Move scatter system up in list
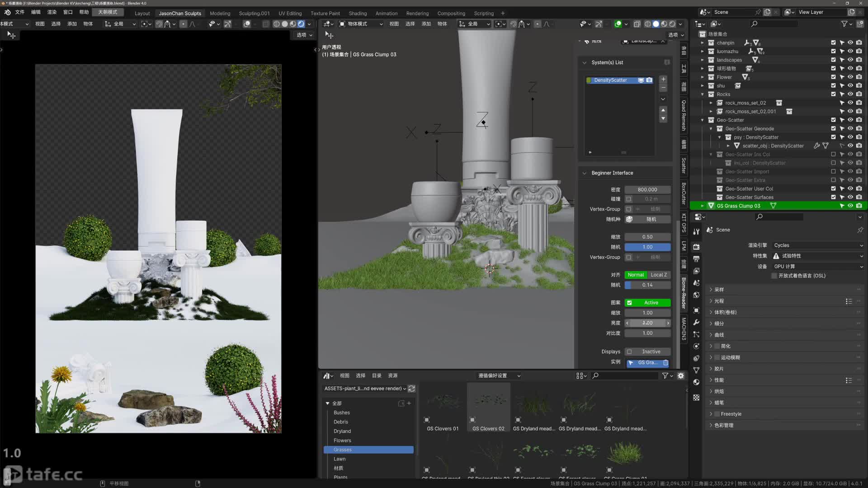 (x=663, y=110)
